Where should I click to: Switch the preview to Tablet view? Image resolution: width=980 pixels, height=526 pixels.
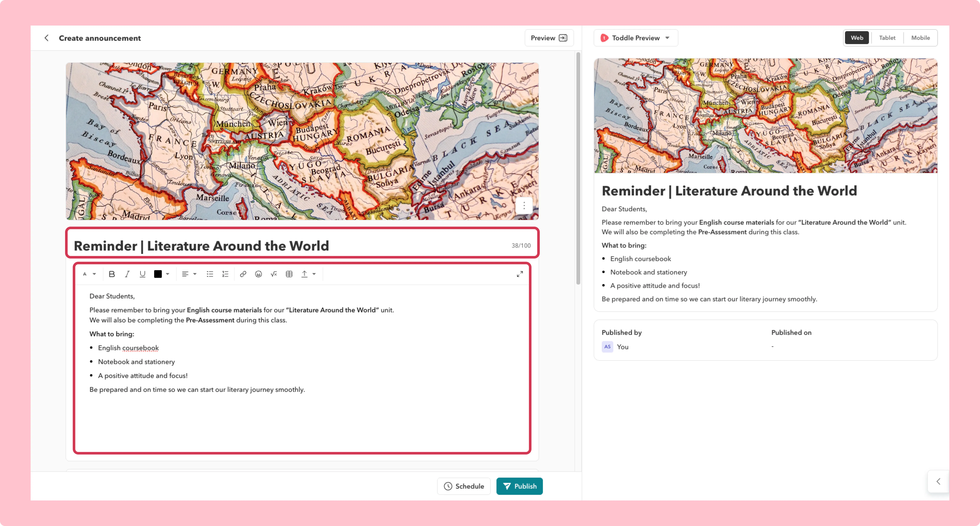(x=887, y=38)
